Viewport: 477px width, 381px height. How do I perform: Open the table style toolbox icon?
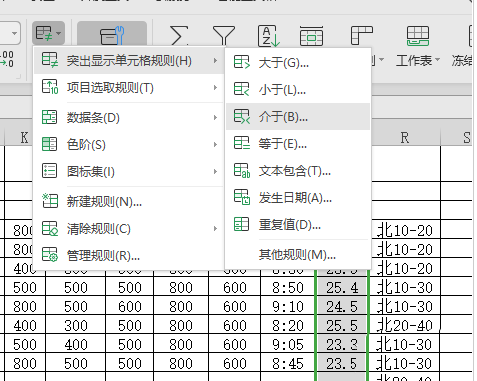click(x=112, y=35)
